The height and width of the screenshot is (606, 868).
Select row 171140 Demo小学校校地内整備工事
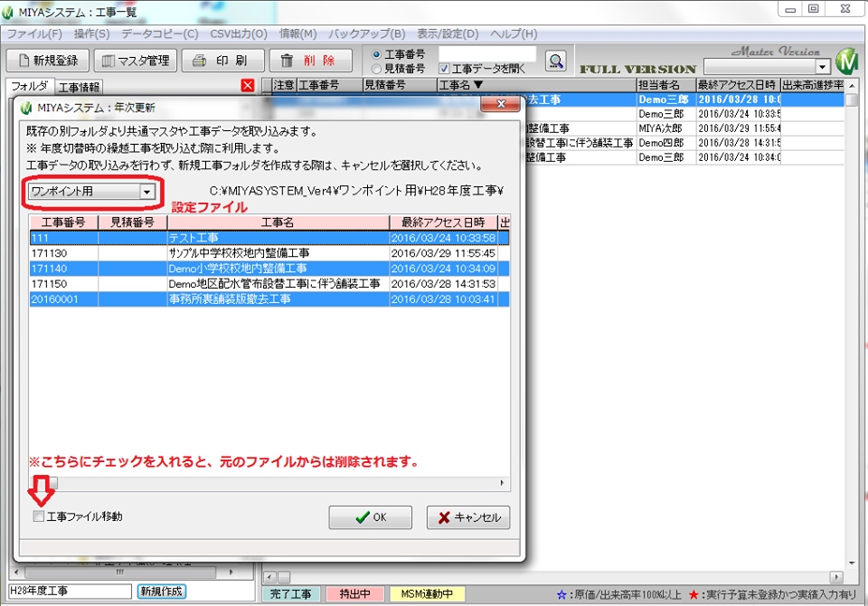point(269,269)
